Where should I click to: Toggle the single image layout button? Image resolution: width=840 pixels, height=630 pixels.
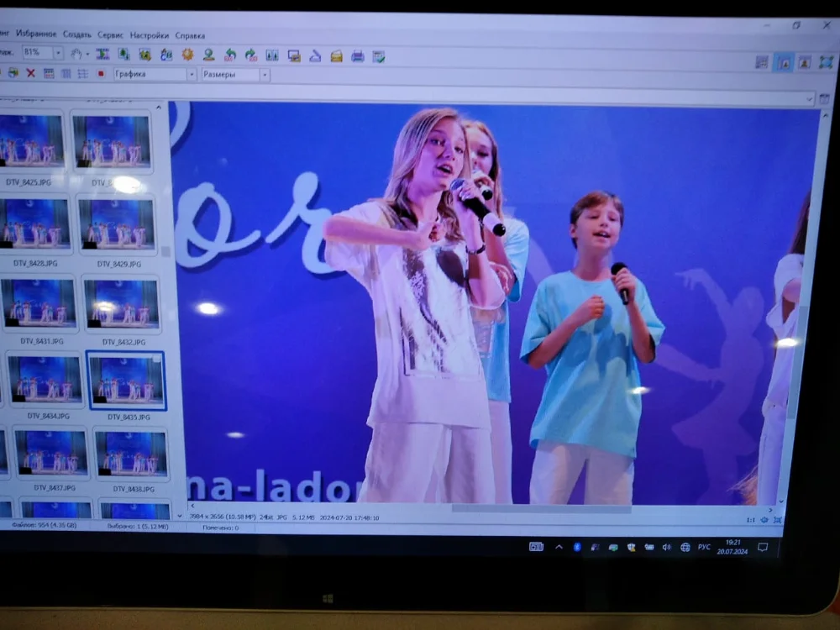click(x=804, y=62)
